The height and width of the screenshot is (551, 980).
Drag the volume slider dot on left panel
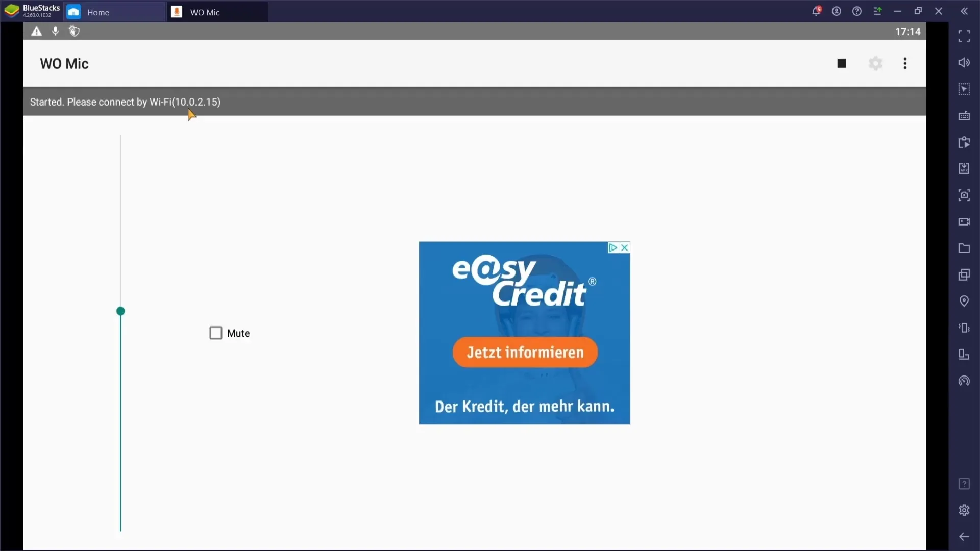click(120, 311)
